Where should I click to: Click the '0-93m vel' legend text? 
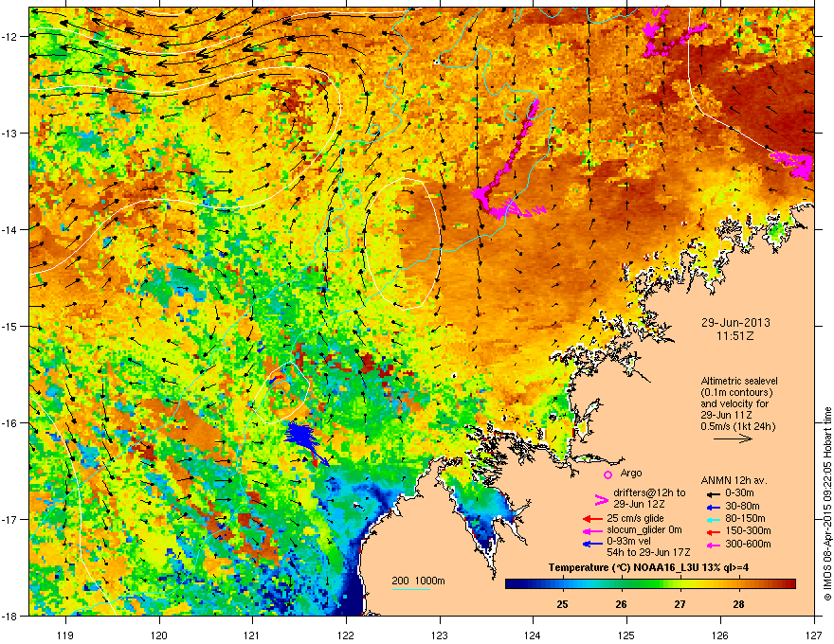tap(628, 541)
